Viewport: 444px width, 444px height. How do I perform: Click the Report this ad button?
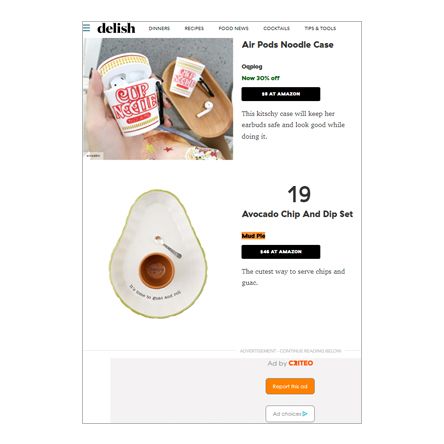(x=290, y=386)
